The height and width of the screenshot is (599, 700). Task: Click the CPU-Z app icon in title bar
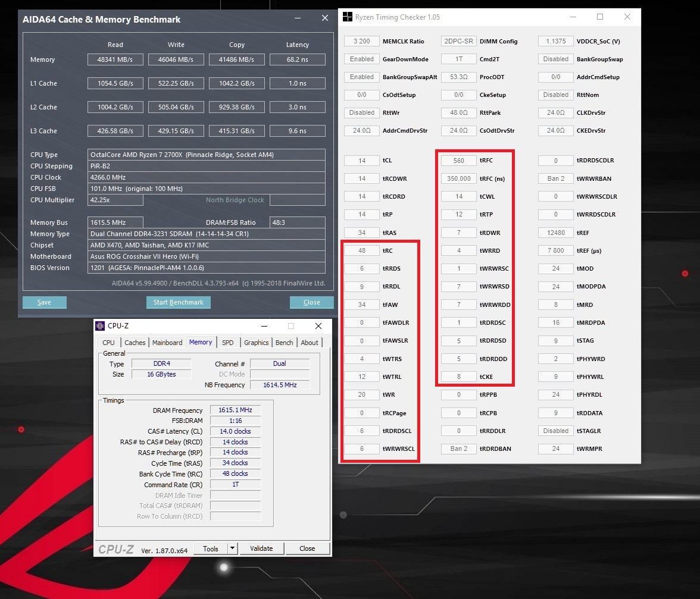[x=101, y=325]
